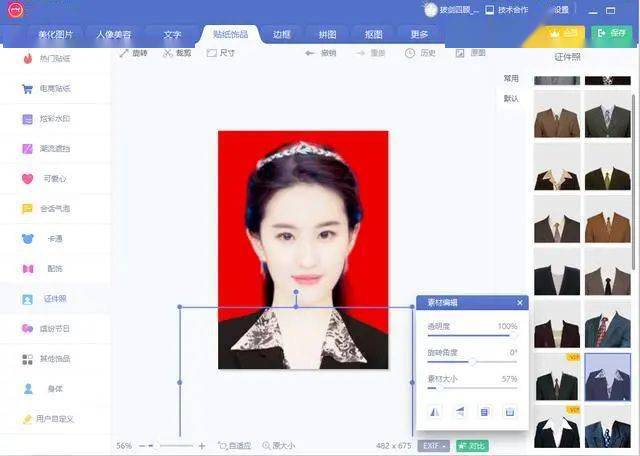The image size is (640, 456).
Task: Pick the blue suit with red striped tie
Action: [x=607, y=325]
